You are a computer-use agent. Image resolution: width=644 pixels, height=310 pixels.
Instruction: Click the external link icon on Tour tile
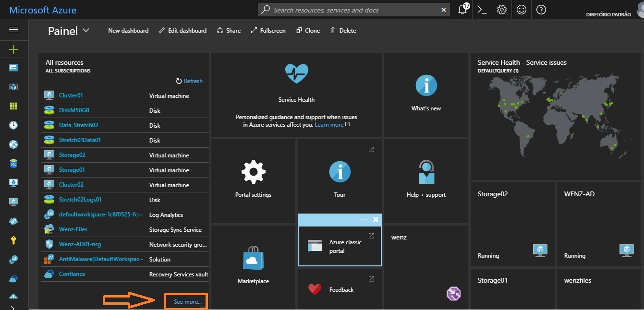[x=371, y=150]
